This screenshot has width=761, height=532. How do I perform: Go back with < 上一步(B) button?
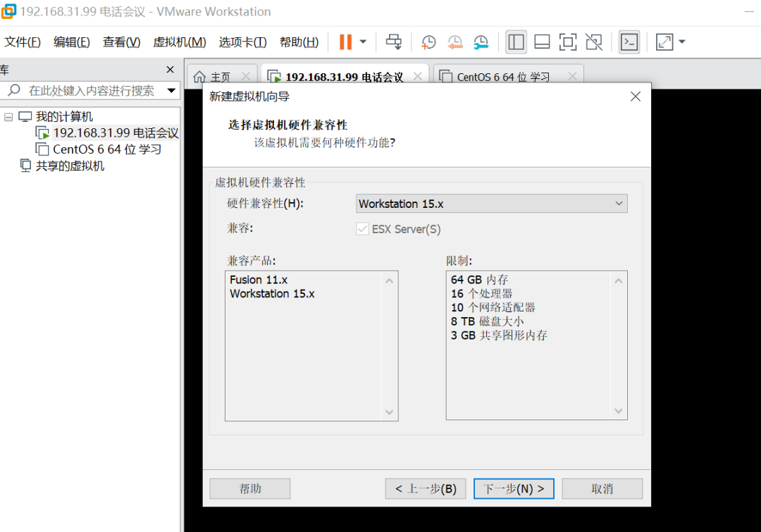(426, 489)
